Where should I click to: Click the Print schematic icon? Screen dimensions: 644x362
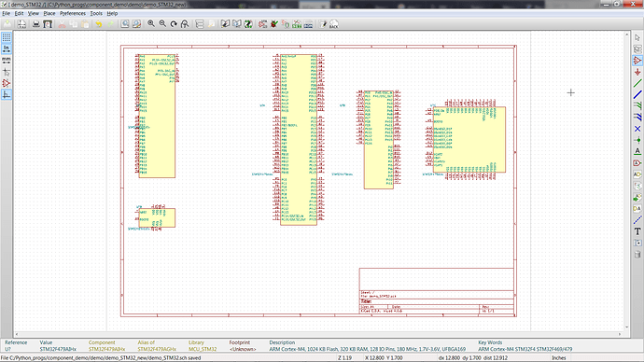click(36, 24)
